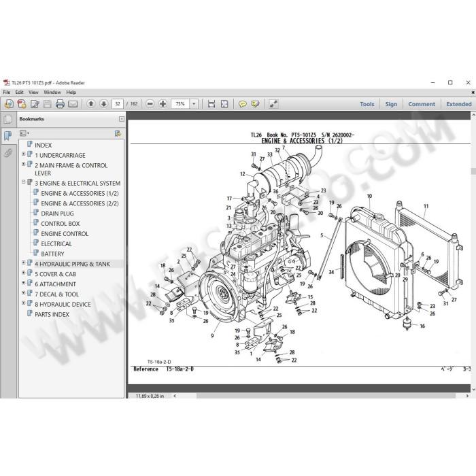
Task: Select the ELECTRICAL bookmark
Action: coord(56,243)
